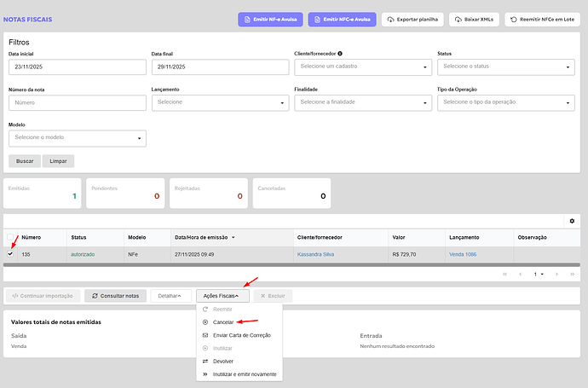The height and width of the screenshot is (388, 588).
Task: Open the Status filter dropdown
Action: [x=508, y=67]
